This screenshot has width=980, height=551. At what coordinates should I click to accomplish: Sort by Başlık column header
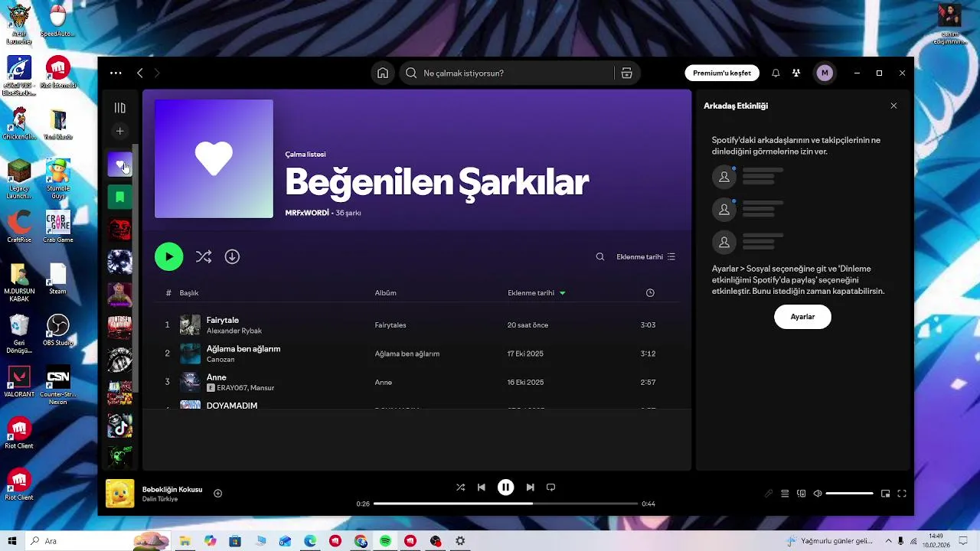point(189,292)
